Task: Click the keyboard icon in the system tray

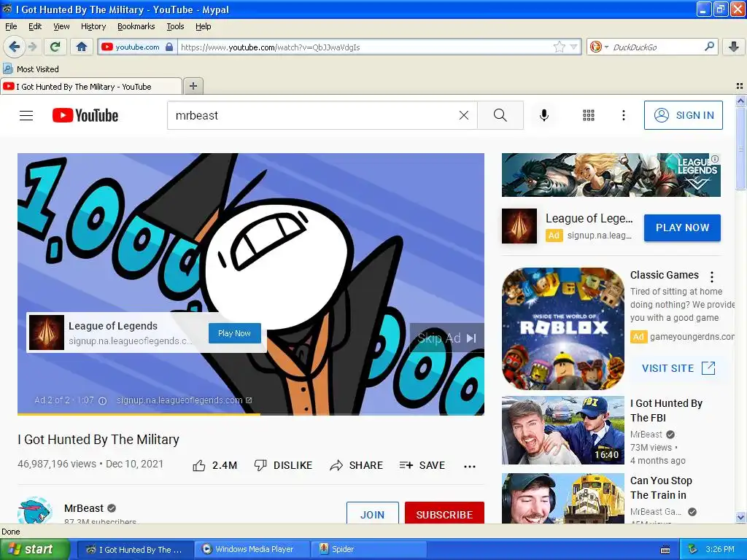Action: [x=665, y=550]
